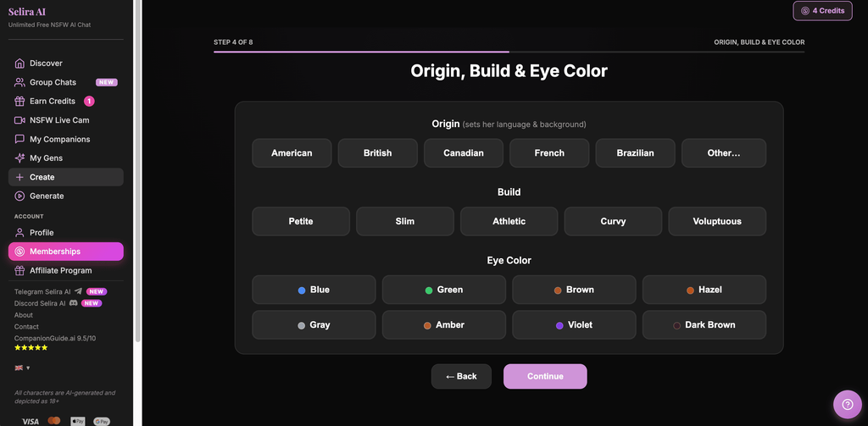This screenshot has width=868, height=426.
Task: Click the Mastercard payment icon
Action: click(54, 421)
